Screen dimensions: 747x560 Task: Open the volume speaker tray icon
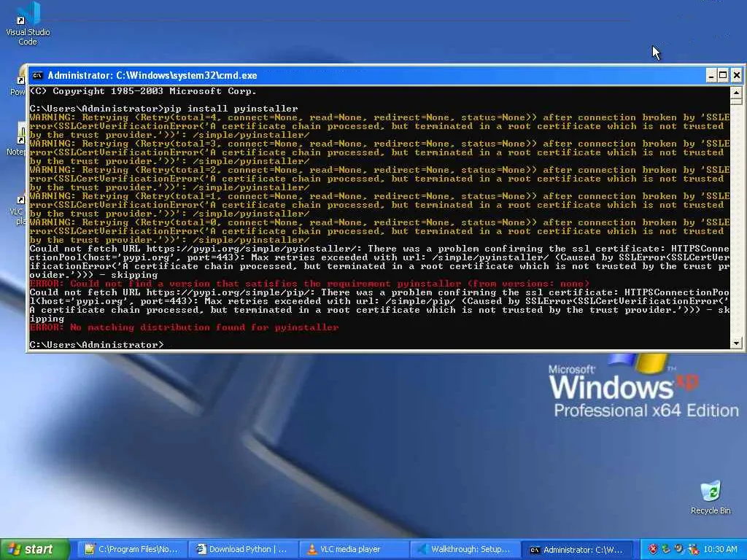coord(679,549)
